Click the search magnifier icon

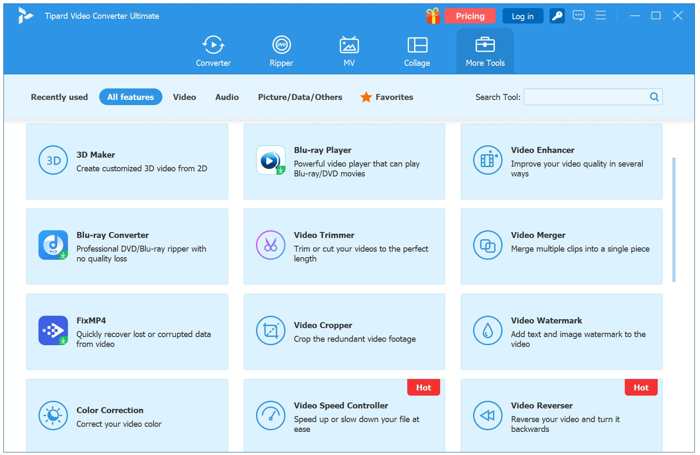click(x=654, y=97)
